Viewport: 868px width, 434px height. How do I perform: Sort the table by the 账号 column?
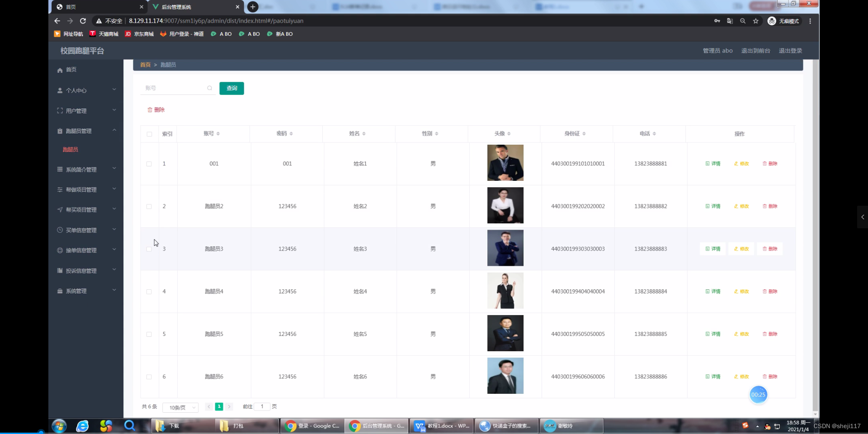tap(218, 134)
